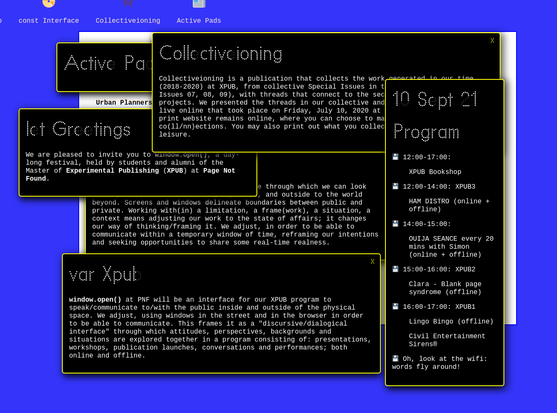The height and width of the screenshot is (413, 557).
Task: Click the '14:00-15:00:' time label
Action: tap(427, 224)
